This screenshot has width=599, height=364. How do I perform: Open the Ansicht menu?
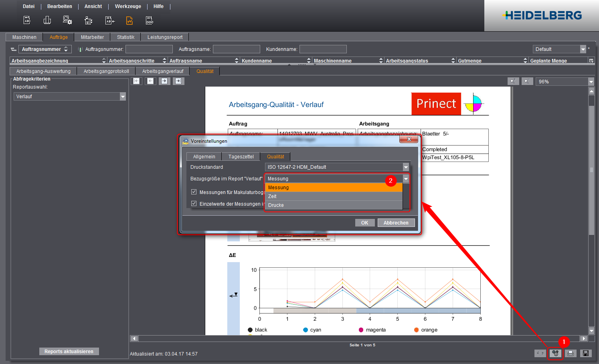(93, 6)
